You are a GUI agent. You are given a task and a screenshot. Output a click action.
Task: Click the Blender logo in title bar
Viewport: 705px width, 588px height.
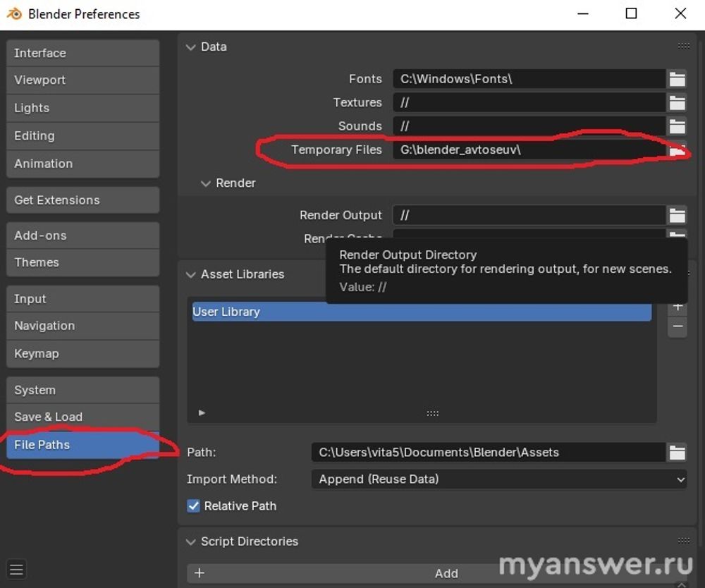coord(14,14)
